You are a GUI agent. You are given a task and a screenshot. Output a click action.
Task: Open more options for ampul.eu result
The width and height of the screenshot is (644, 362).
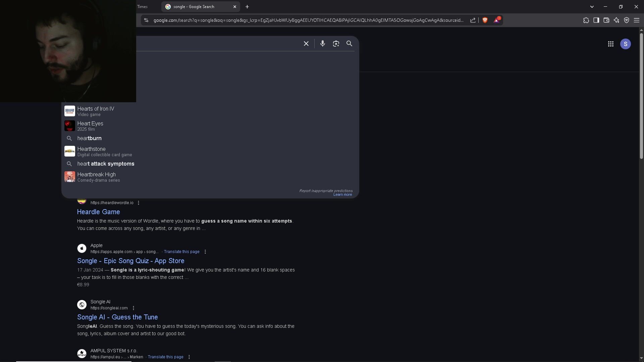[x=189, y=357]
